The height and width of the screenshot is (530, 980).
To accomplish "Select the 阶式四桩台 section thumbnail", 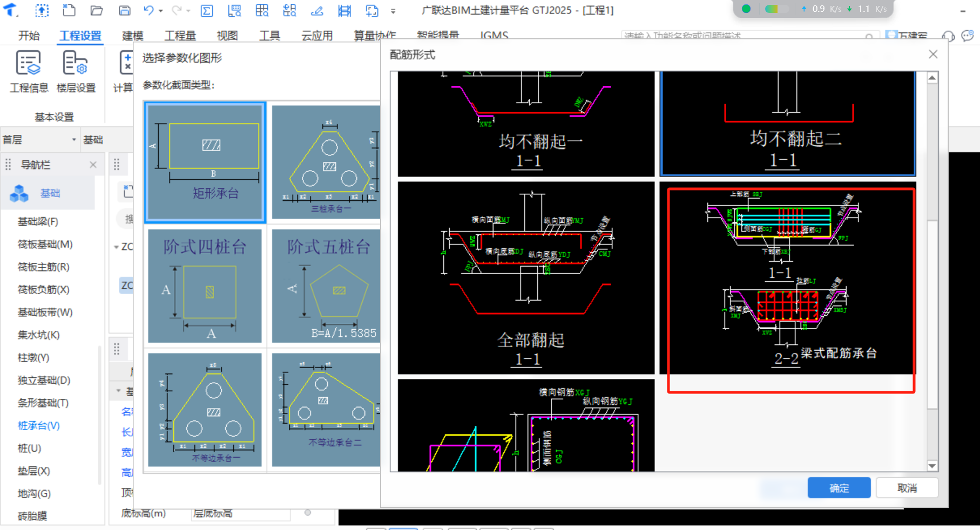I will tap(205, 286).
